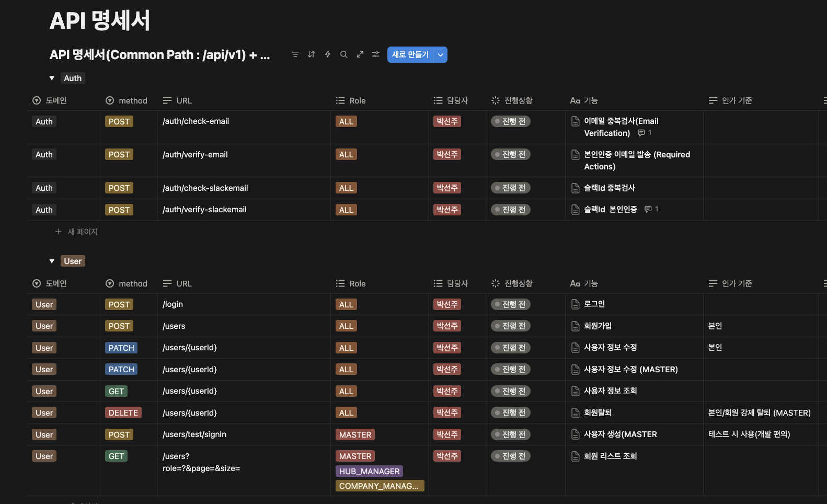Open DELETE method tag dropdown
Image resolution: width=827 pixels, height=504 pixels.
(x=123, y=413)
